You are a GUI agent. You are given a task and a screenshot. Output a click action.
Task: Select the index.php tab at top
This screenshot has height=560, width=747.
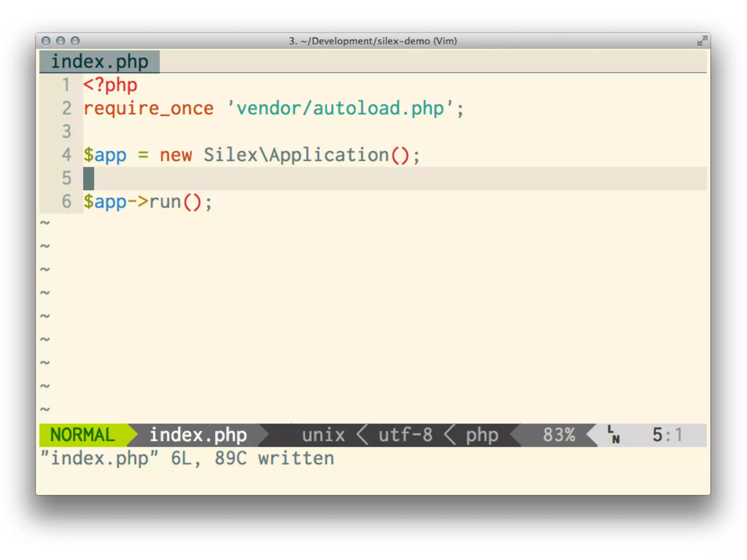coord(100,62)
